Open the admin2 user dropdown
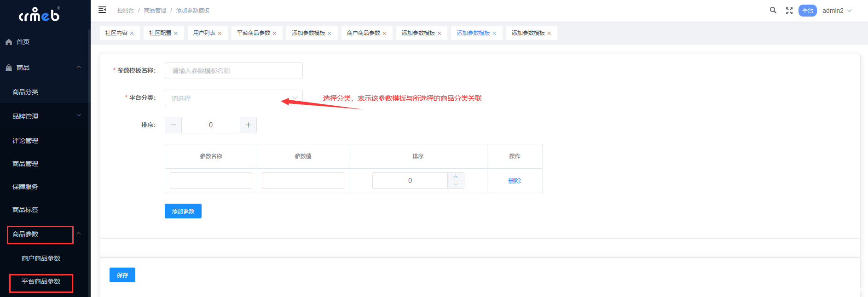The height and width of the screenshot is (297, 868). 837,11
